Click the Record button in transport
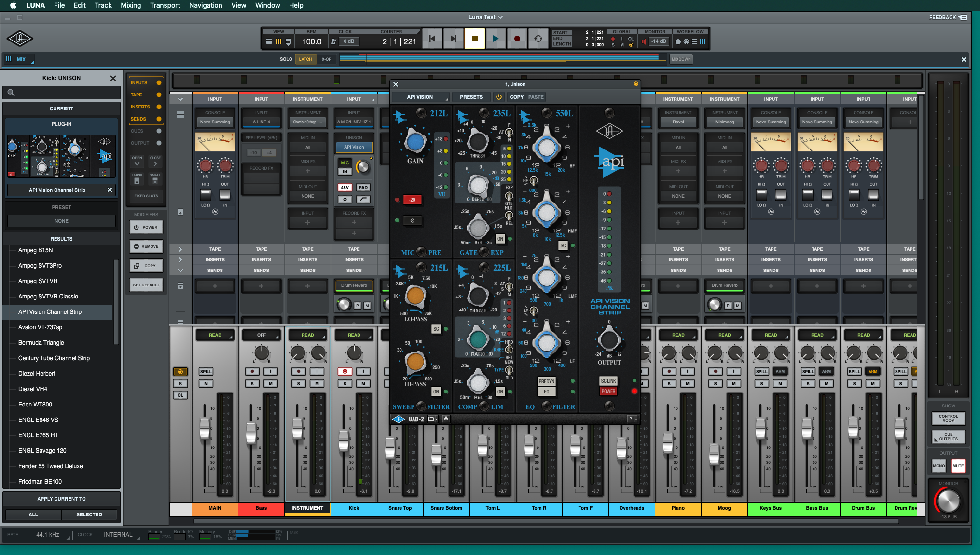The width and height of the screenshot is (980, 555). pos(517,39)
